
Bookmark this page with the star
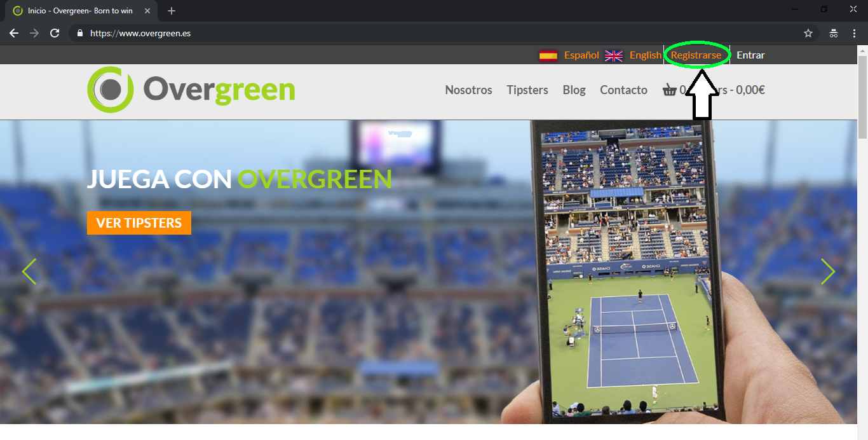tap(808, 33)
